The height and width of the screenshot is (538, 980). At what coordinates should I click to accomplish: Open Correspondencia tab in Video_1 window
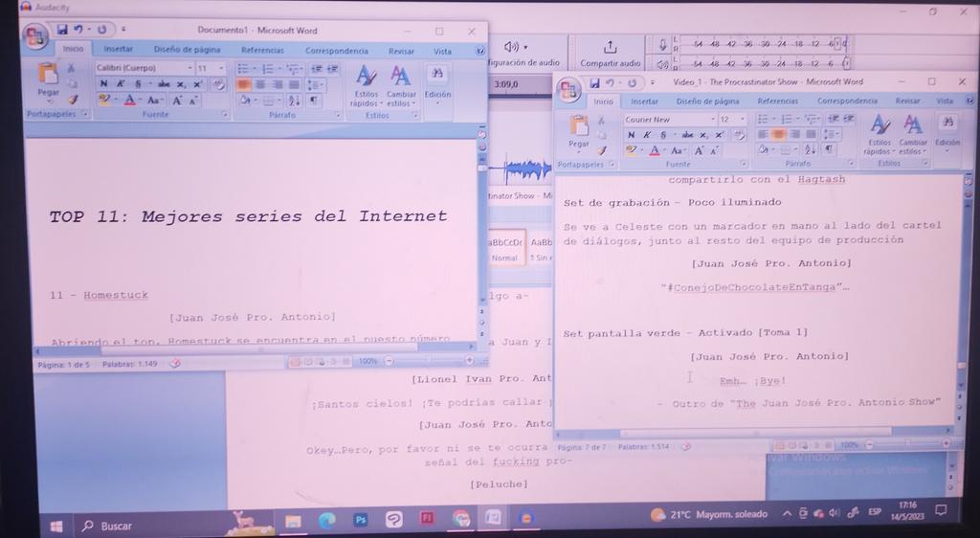coord(847,101)
